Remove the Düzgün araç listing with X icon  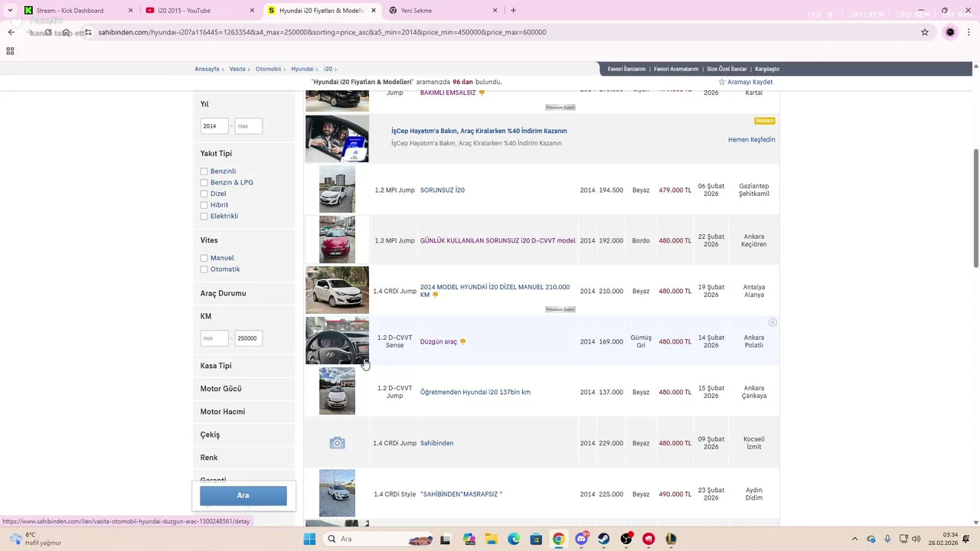click(773, 322)
